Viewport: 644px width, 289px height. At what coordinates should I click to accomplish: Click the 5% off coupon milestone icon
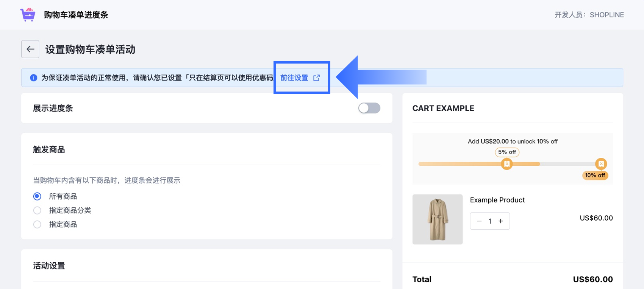[506, 164]
